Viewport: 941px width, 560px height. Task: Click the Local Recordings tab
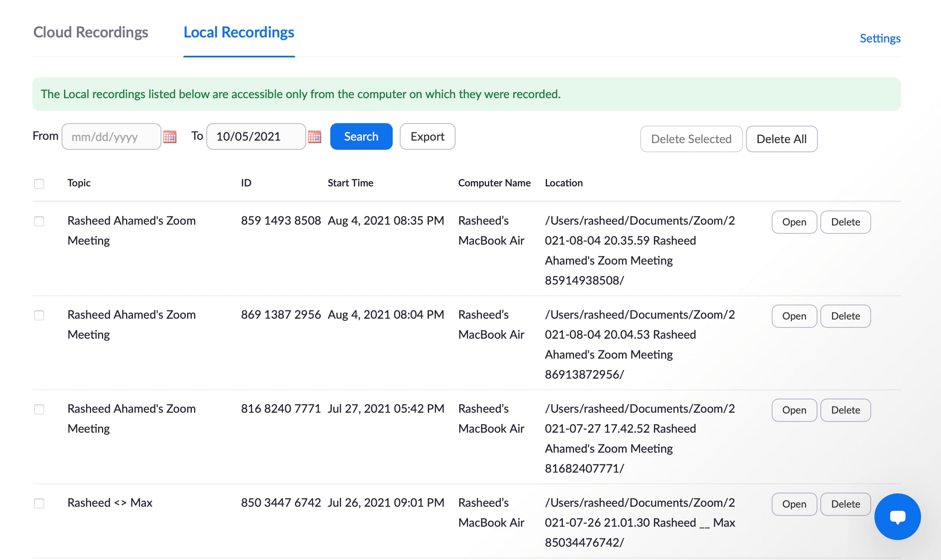tap(239, 32)
